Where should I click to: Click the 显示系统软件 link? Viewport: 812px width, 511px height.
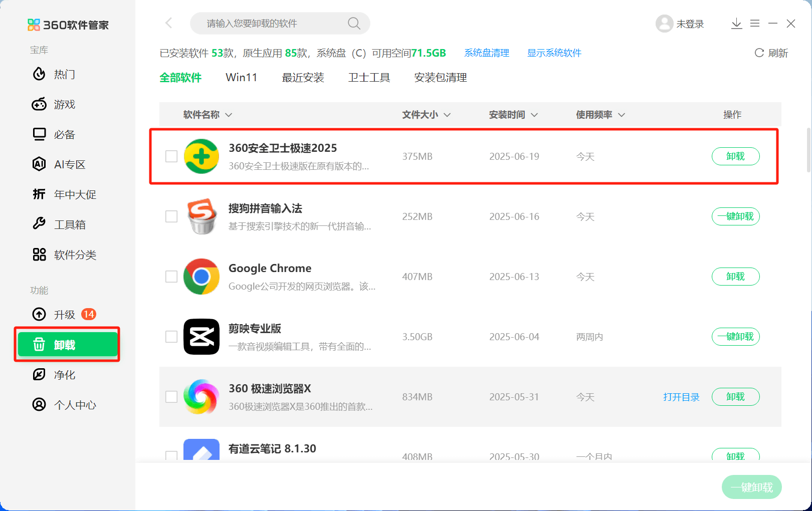[x=554, y=53]
